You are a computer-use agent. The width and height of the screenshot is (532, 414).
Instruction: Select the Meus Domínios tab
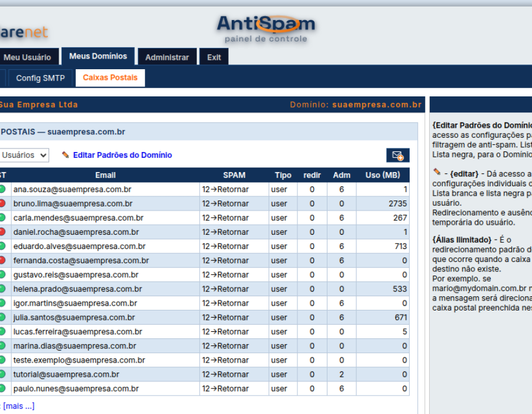coord(98,56)
